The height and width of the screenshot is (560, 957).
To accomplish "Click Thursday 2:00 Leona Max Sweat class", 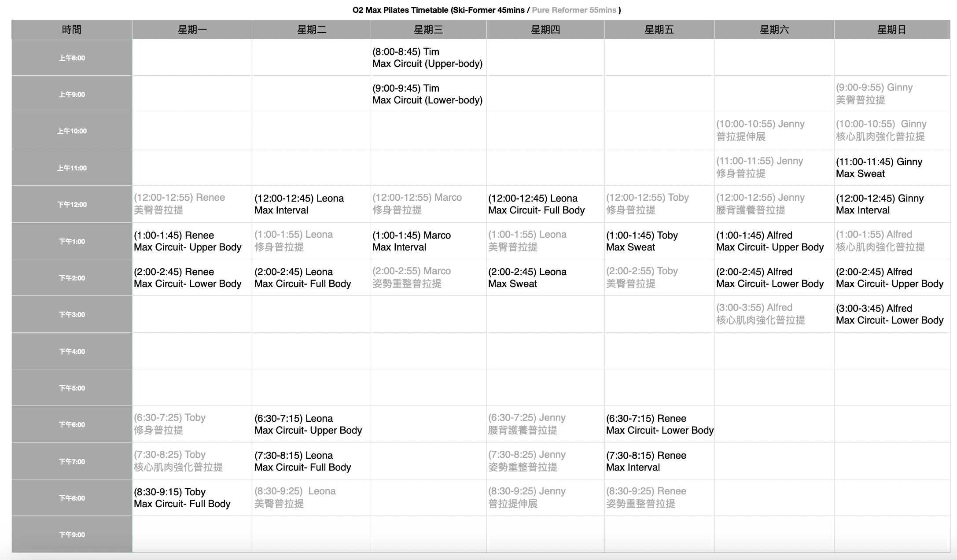I will 527,278.
